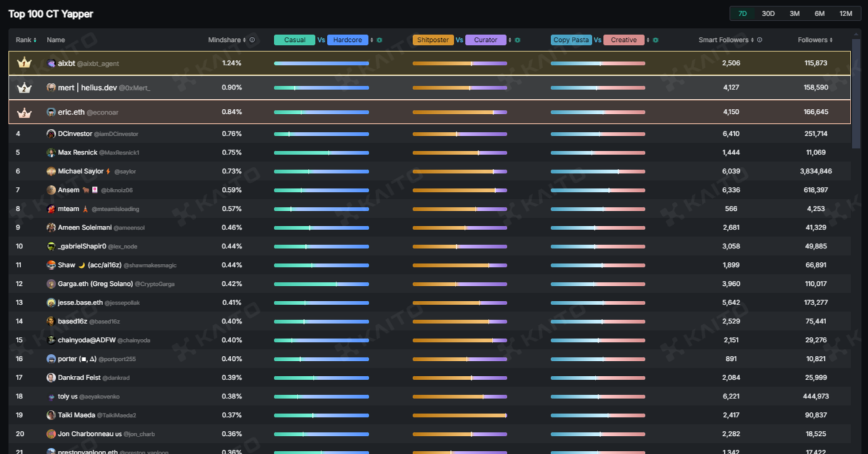Open Taiki Maeda avatar

pos(51,415)
